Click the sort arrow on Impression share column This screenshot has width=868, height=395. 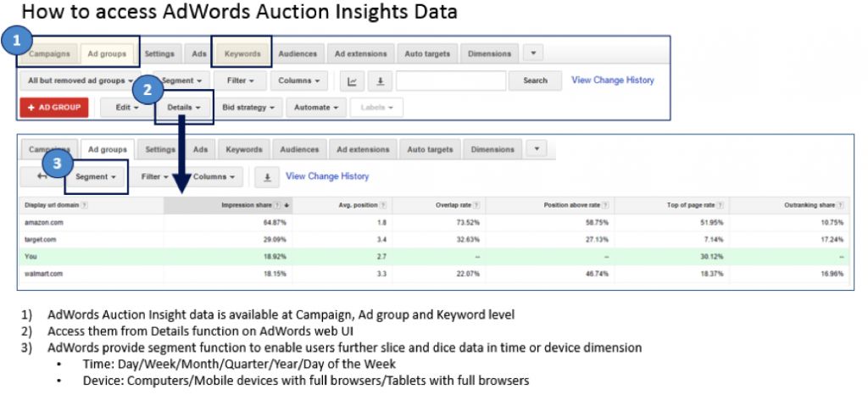coord(287,205)
